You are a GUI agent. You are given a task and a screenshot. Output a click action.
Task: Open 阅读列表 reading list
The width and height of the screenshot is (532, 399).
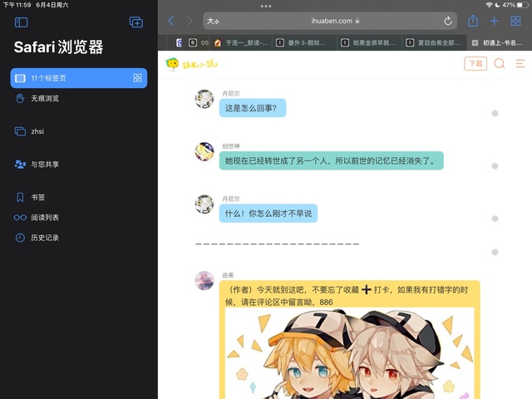coord(45,218)
